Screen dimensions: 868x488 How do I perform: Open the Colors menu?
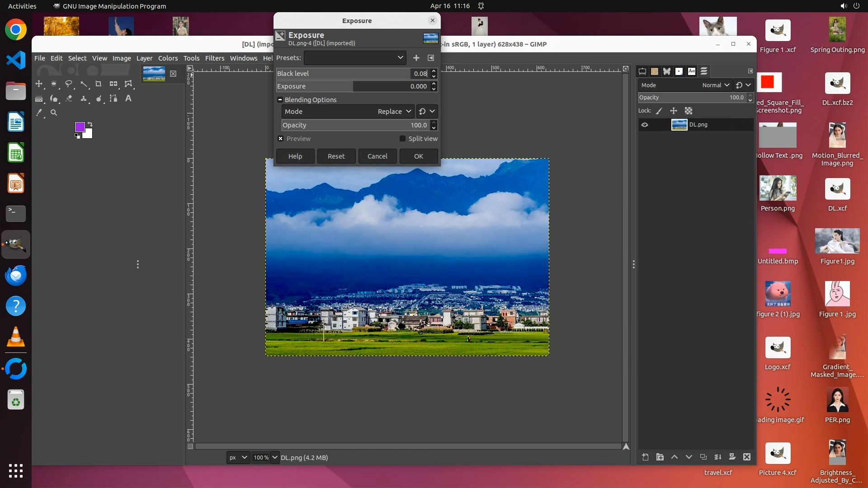tap(168, 58)
